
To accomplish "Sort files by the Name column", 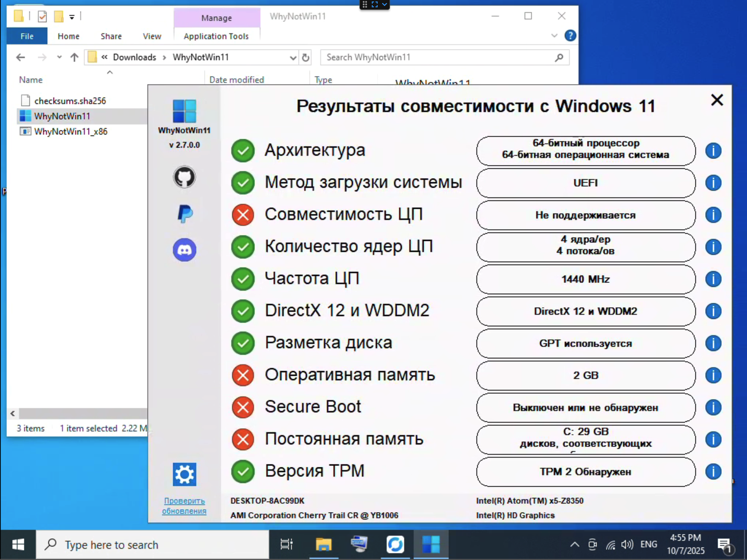I will pos(31,80).
